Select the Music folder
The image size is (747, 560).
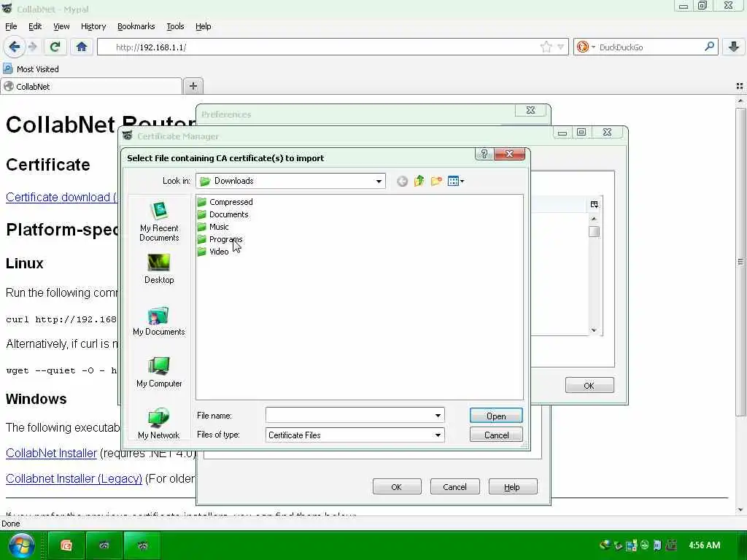coord(213,227)
